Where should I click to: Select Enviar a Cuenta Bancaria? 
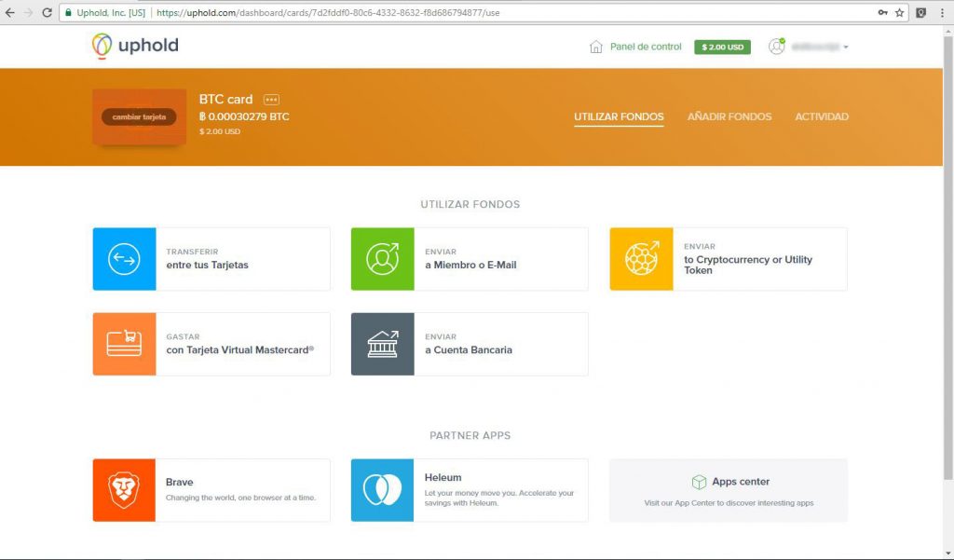coord(469,344)
